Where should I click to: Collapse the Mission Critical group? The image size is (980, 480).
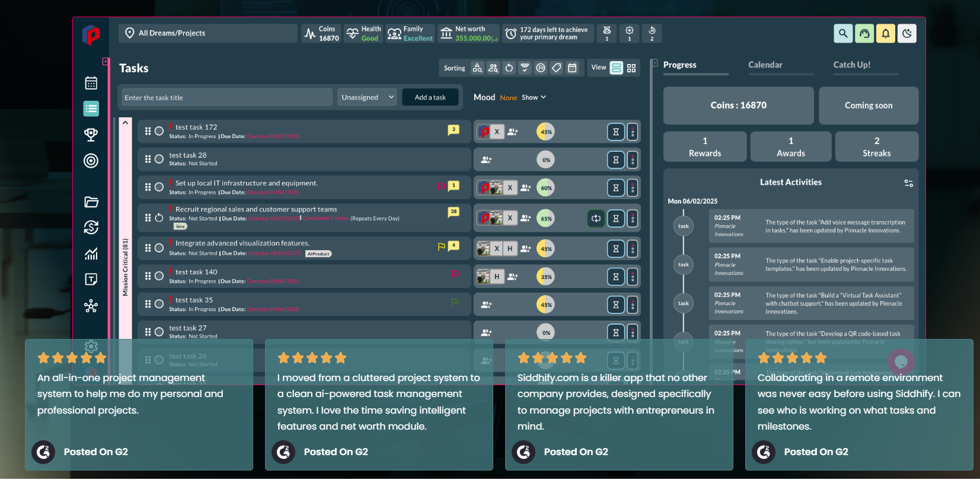click(x=125, y=123)
